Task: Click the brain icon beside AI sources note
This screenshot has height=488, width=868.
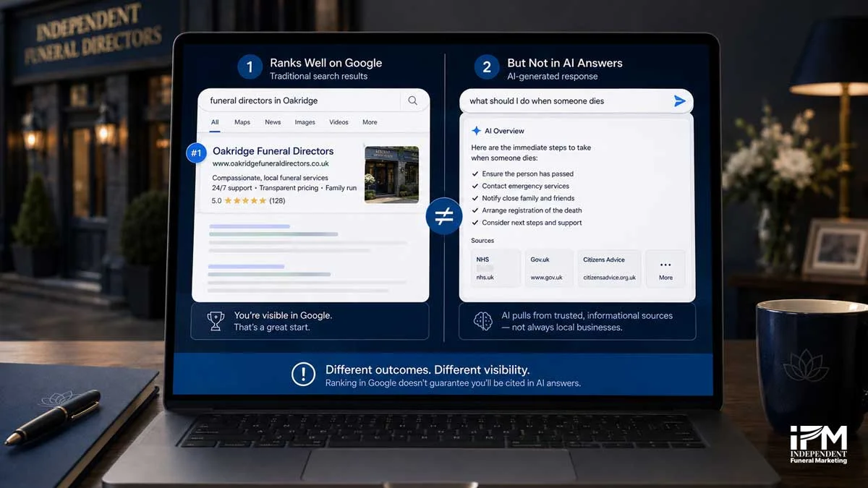Action: pyautogui.click(x=483, y=322)
